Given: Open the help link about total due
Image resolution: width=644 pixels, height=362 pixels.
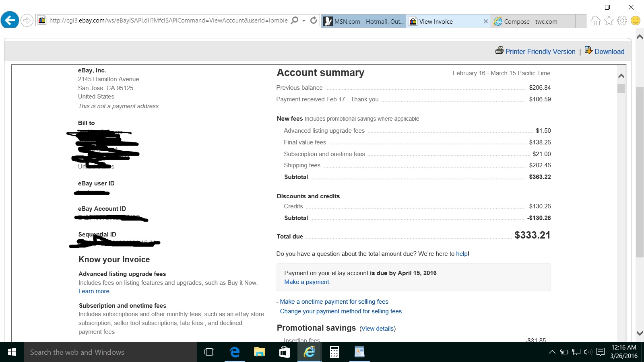Looking at the screenshot, I should point(461,253).
